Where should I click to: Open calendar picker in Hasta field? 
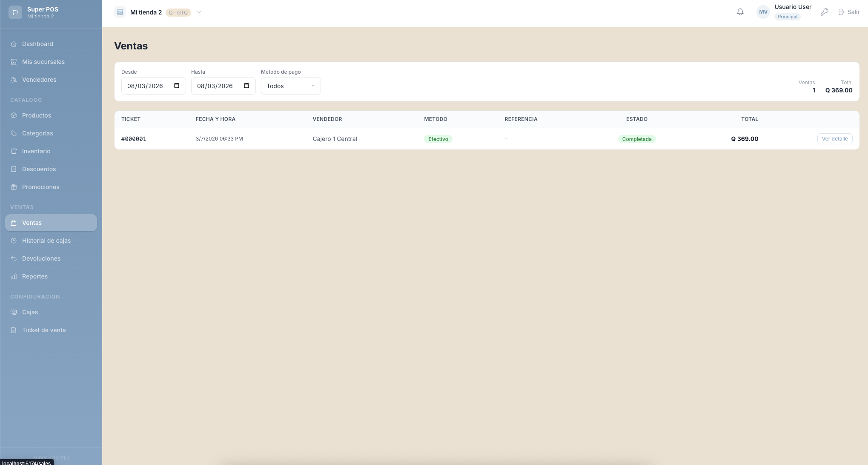pyautogui.click(x=246, y=86)
